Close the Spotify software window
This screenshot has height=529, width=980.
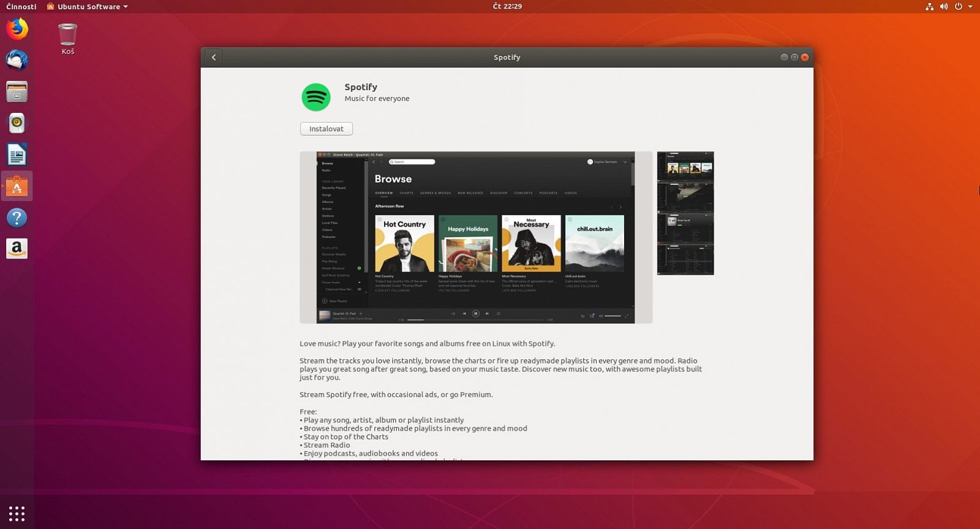click(x=805, y=57)
